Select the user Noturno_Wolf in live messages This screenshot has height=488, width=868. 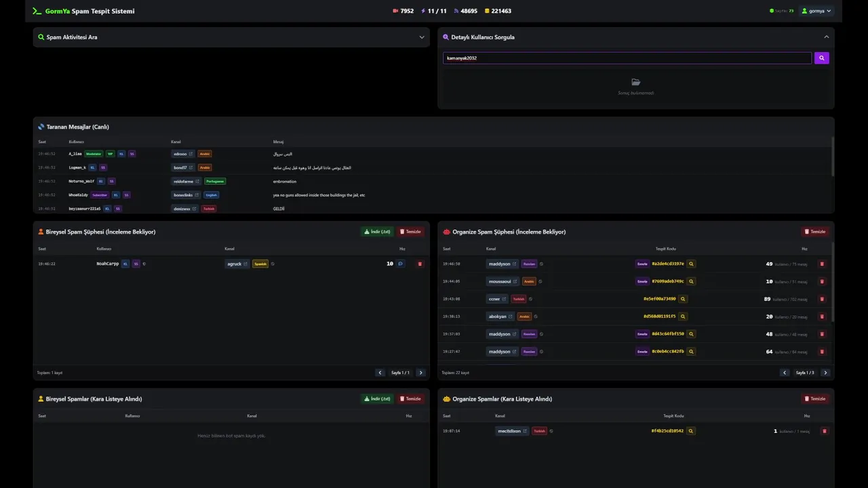coord(81,181)
